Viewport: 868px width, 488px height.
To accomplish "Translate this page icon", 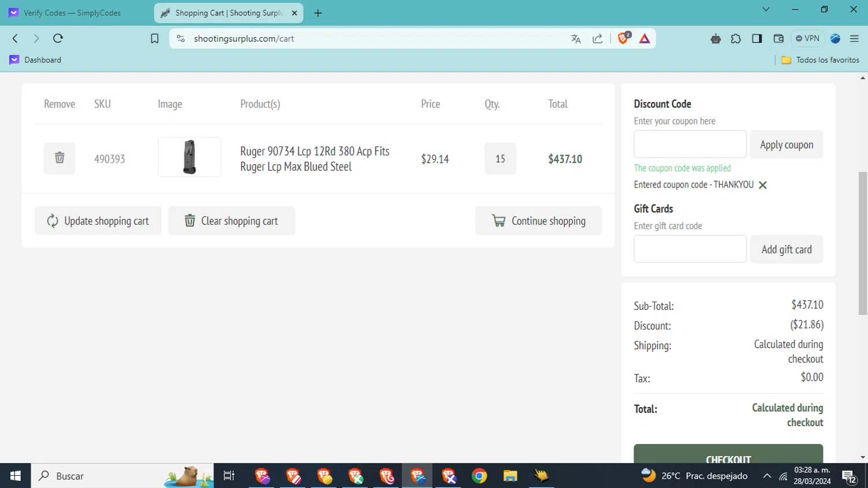I will point(576,39).
